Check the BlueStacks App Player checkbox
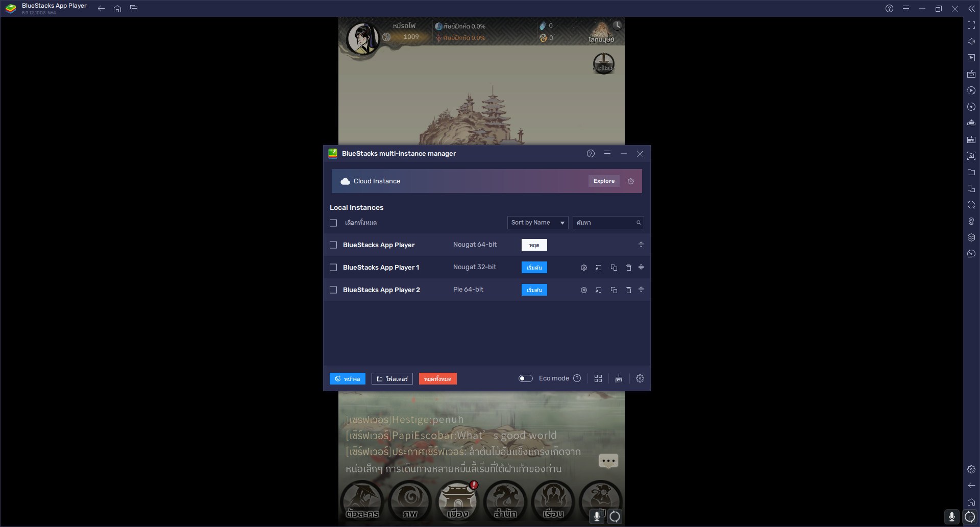 333,245
